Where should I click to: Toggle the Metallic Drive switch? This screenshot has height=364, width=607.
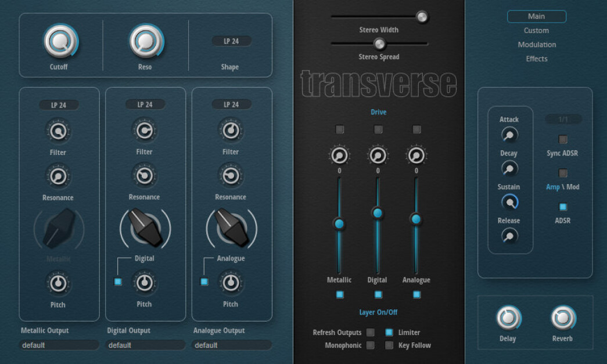click(339, 129)
